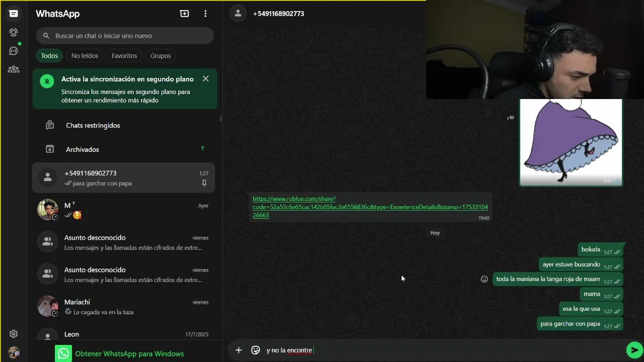
Task: Open the chat with M
Action: [123, 210]
